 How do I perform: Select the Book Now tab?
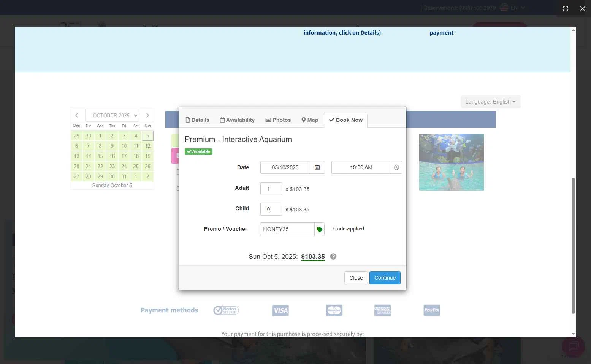point(345,120)
